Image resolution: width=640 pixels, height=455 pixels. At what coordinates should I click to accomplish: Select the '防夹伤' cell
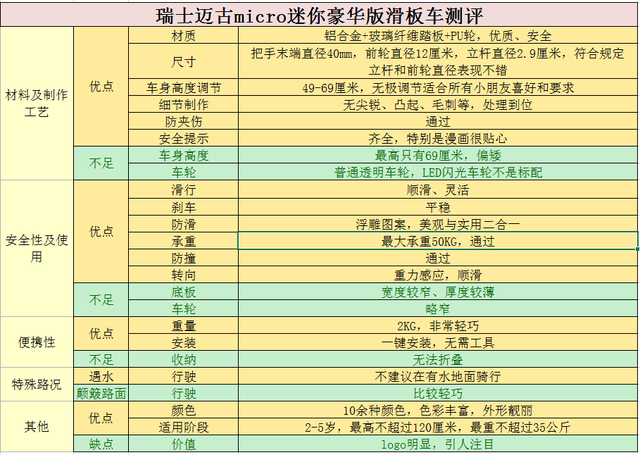click(183, 122)
